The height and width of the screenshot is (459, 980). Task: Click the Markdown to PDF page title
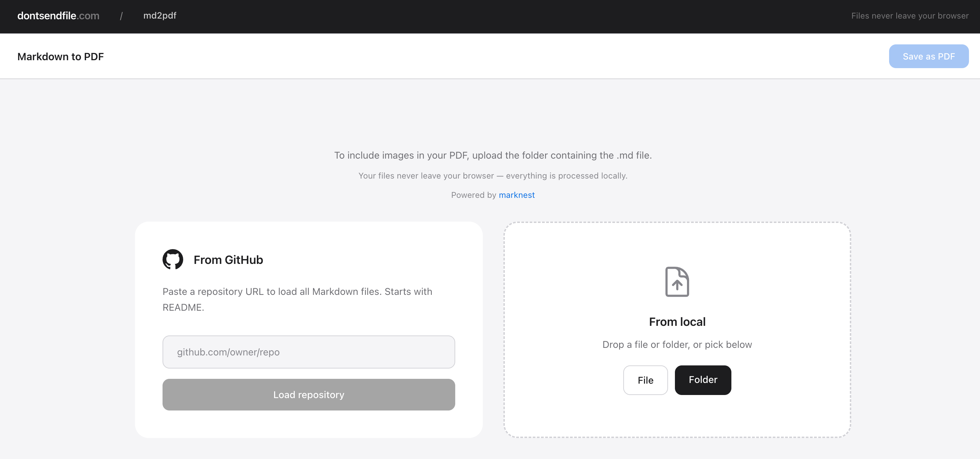(x=61, y=57)
